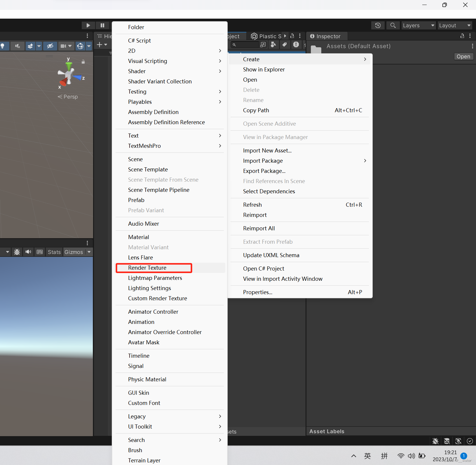Click the scene camera icon in the toolbar
The width and height of the screenshot is (476, 465).
click(63, 46)
